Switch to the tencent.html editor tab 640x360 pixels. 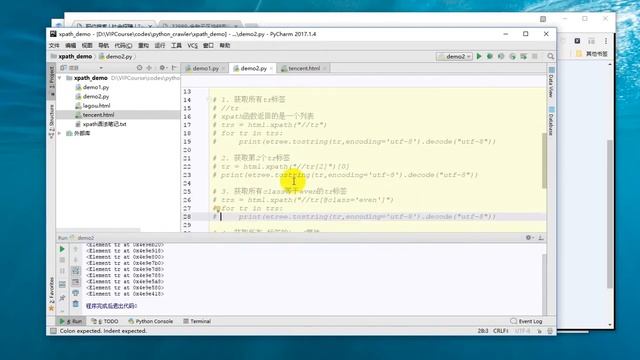pos(304,68)
